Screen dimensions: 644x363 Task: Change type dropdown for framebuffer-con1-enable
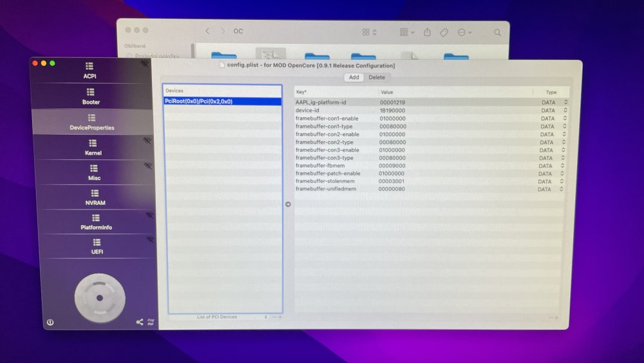[x=565, y=118]
